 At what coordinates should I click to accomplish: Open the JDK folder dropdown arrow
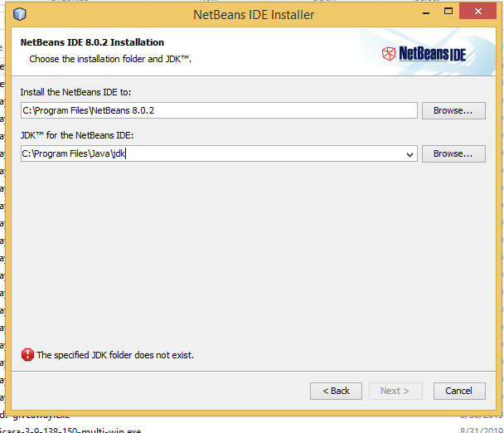coord(409,154)
